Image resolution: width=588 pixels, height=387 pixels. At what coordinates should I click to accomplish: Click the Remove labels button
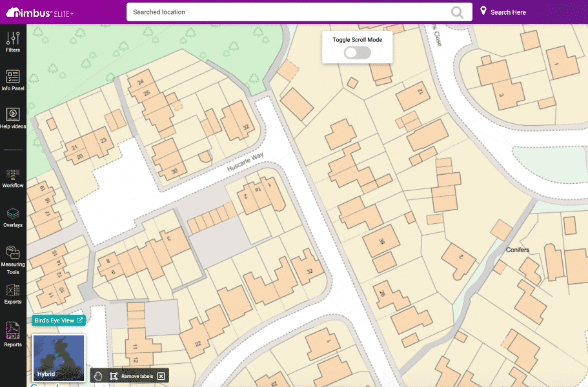coord(139,375)
